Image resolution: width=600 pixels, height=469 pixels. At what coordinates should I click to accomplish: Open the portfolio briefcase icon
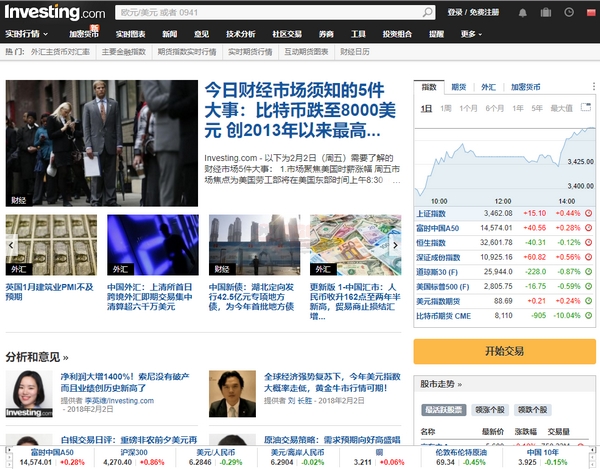(x=546, y=13)
